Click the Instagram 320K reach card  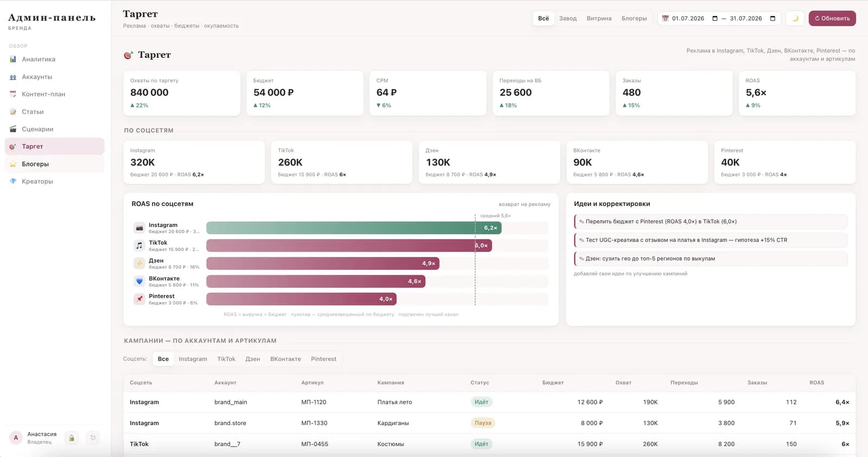coord(194,163)
